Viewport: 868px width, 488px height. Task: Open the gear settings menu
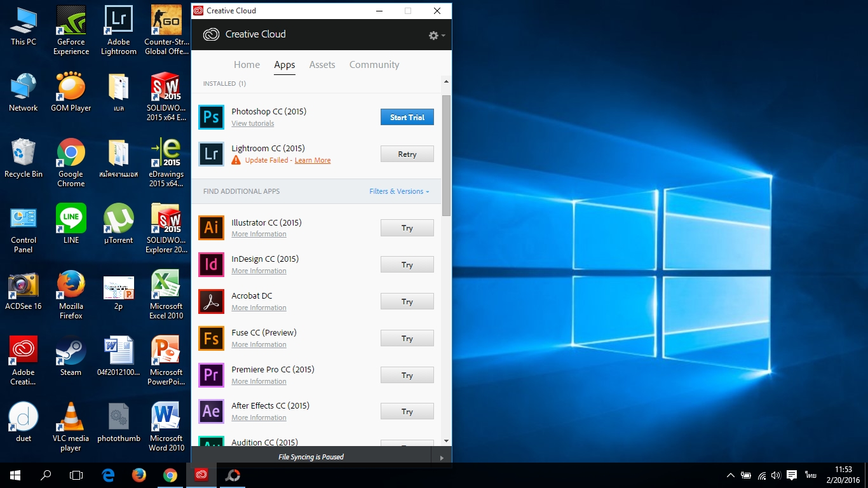pos(437,36)
